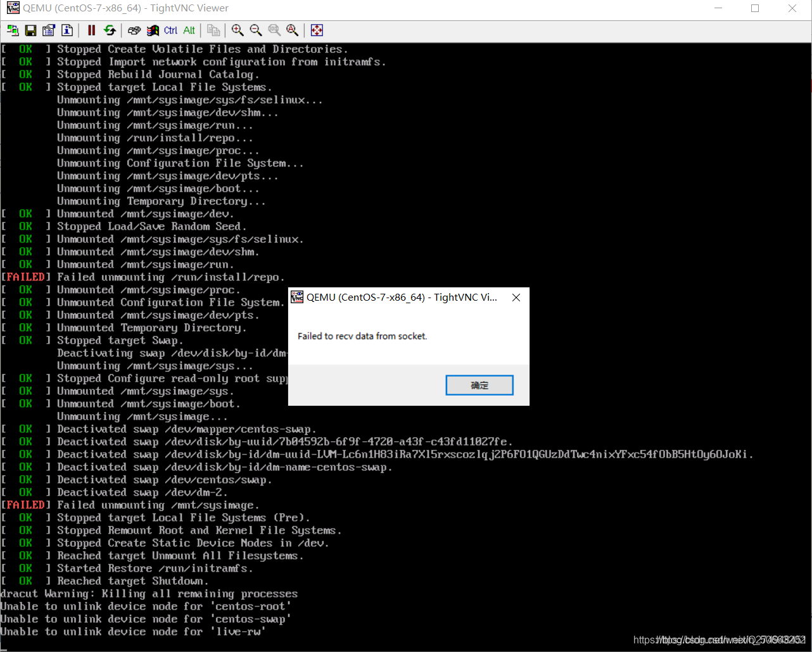Click the line mentioning 'live-rw' device node
812x652 pixels.
(x=133, y=632)
